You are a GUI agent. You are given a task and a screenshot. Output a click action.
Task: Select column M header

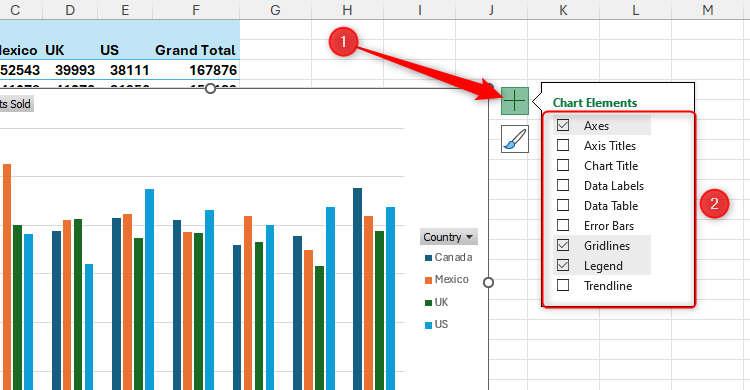tap(708, 10)
